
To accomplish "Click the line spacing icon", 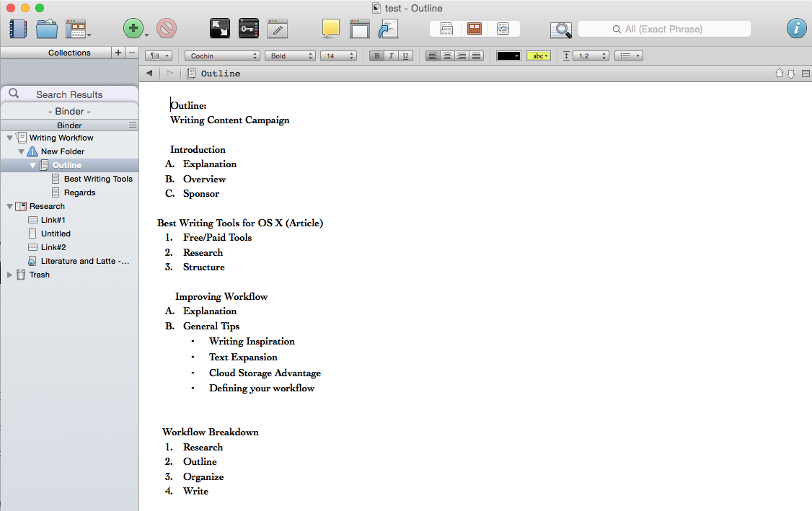I will tap(567, 56).
